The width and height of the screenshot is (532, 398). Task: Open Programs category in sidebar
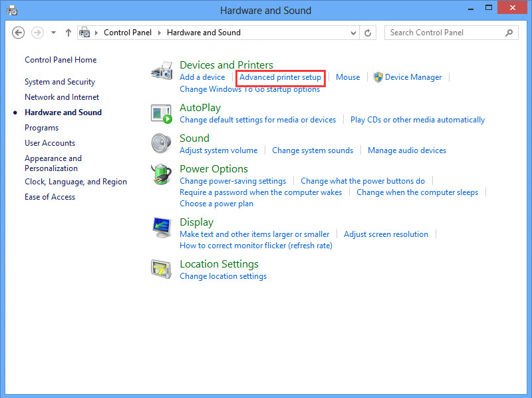pos(41,128)
